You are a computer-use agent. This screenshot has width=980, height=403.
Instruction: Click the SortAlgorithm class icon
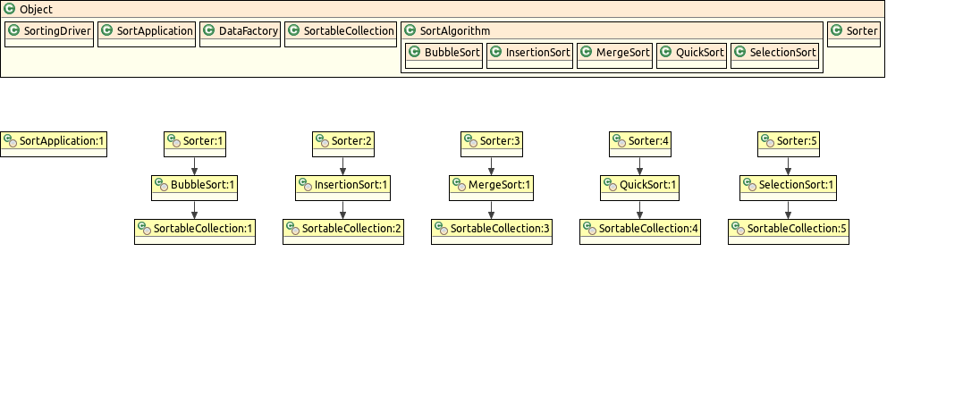coord(410,31)
